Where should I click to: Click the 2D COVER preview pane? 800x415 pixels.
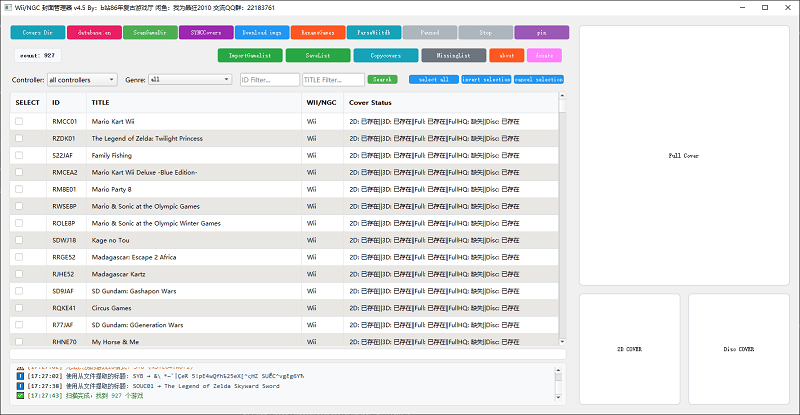pos(630,349)
